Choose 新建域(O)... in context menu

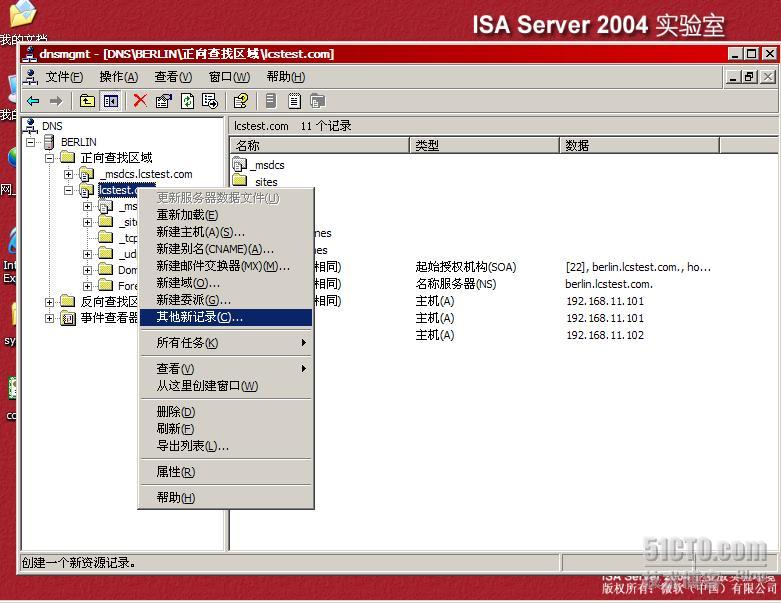(x=226, y=283)
